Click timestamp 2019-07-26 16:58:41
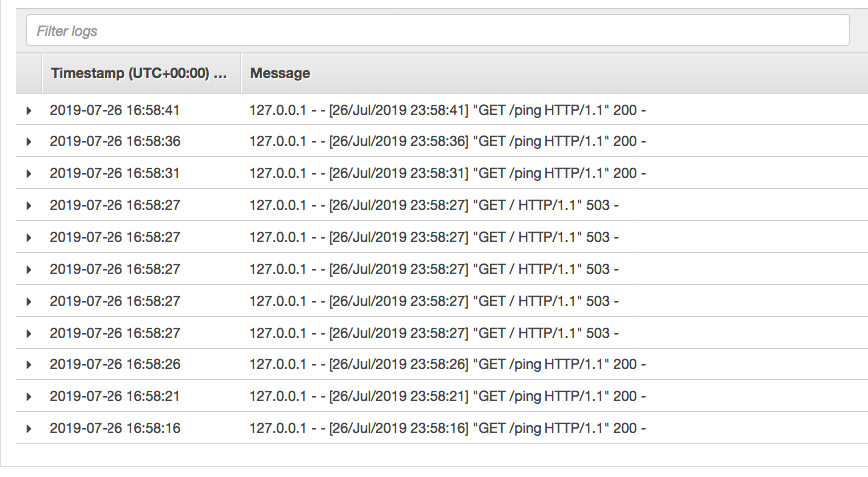Viewport: 868px width, 477px height. click(114, 110)
